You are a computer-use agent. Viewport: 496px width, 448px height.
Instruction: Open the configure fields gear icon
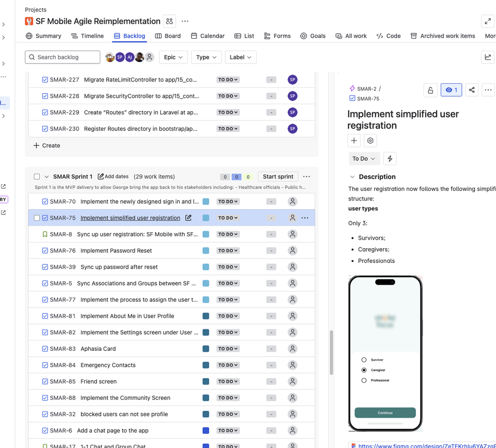pyautogui.click(x=370, y=140)
